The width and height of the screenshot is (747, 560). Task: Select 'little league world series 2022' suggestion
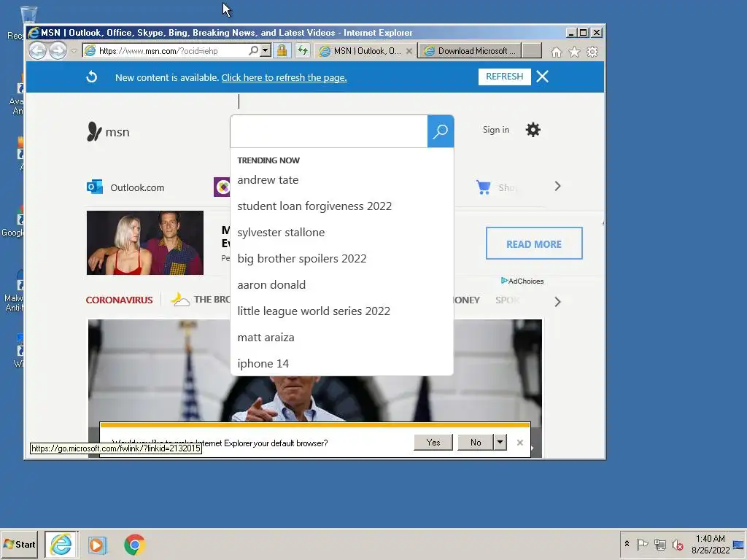314,311
